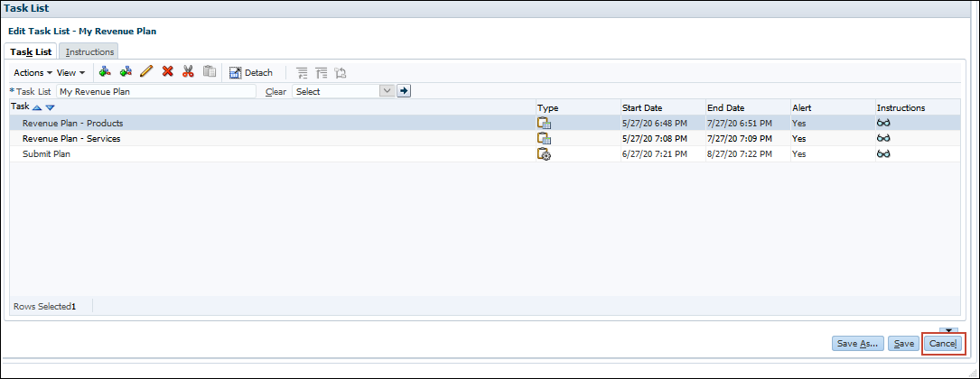
Task: Switch to the Instructions tab
Action: pyautogui.click(x=90, y=51)
